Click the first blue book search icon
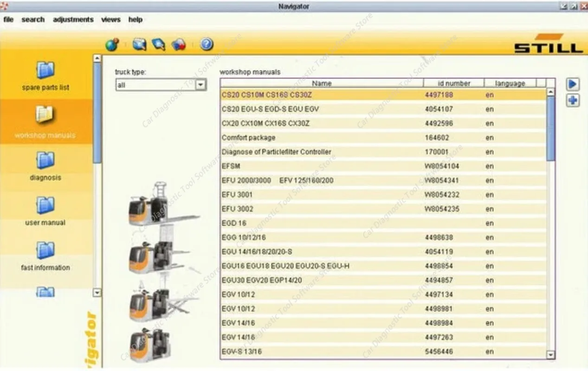Viewport: 588px width, 371px height. click(x=139, y=45)
